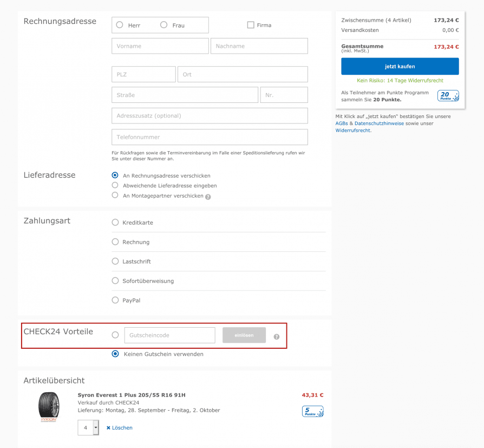Click the 5 Punkte badge on the article
484x448 pixels.
[313, 411]
